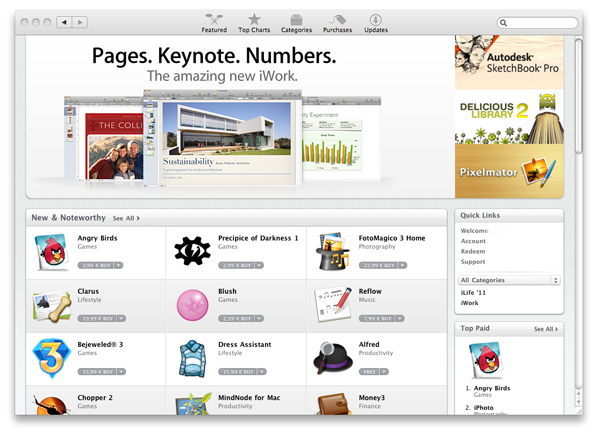The image size is (600, 437).
Task: Open the Autodesk SketchBook Pro banner
Action: tap(509, 62)
